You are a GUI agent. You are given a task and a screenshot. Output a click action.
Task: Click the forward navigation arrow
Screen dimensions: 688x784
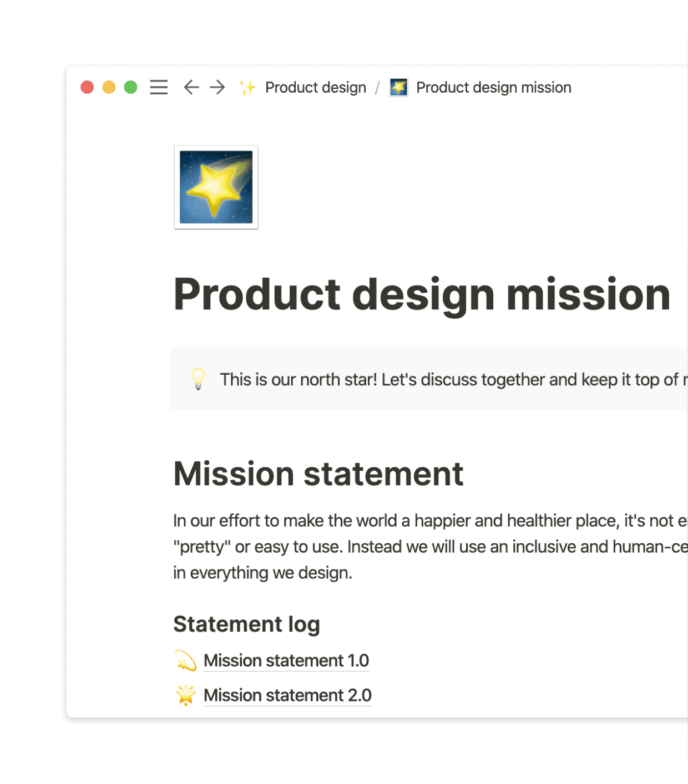pos(217,87)
